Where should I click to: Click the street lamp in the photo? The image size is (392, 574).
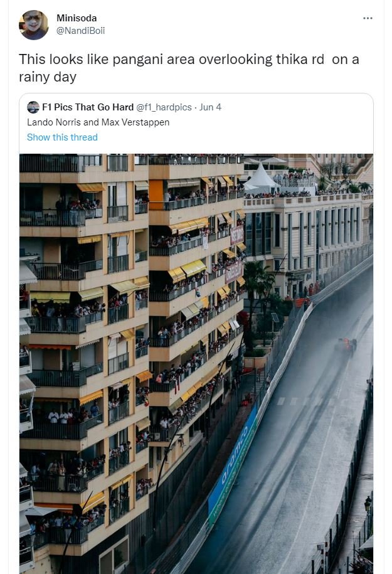tap(368, 504)
